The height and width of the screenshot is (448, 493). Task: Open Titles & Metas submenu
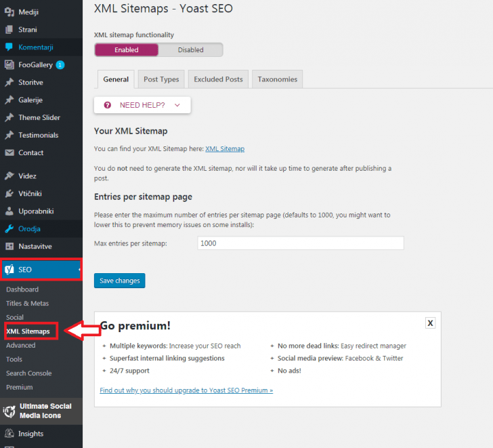(27, 303)
